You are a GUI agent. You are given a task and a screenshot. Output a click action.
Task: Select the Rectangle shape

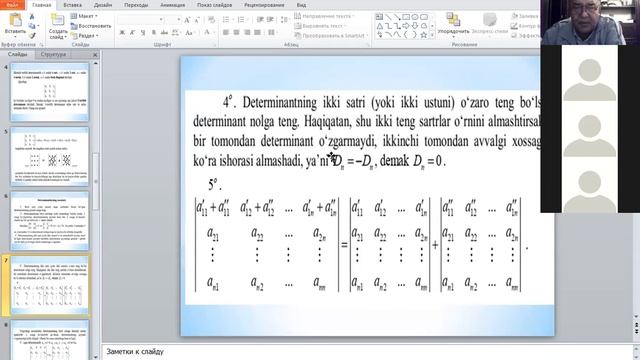point(406,17)
